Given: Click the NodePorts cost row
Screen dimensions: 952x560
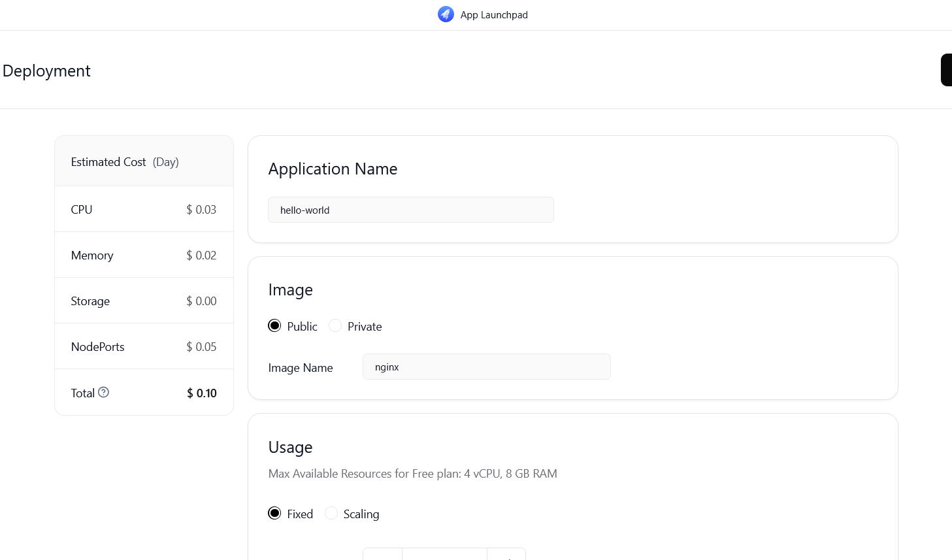Looking at the screenshot, I should click(144, 346).
